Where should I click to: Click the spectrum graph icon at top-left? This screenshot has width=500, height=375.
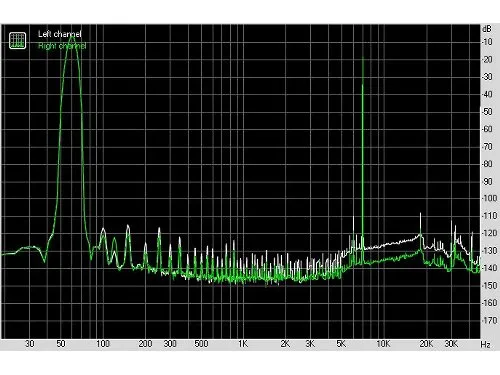coord(17,40)
